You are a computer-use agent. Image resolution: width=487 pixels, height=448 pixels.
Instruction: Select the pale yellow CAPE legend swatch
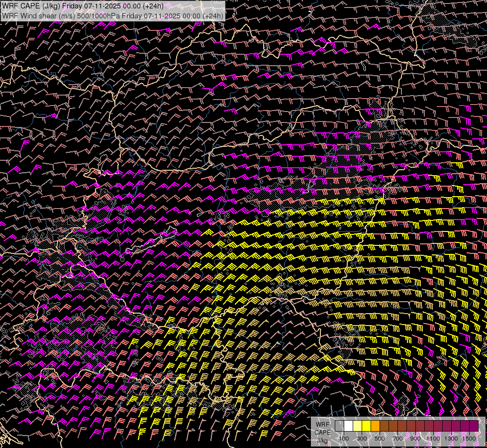pyautogui.click(x=358, y=426)
